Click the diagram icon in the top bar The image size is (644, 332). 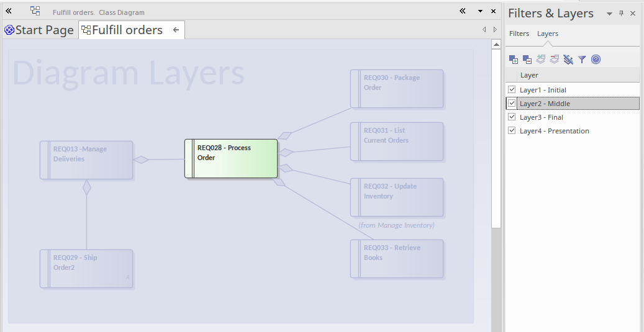pos(35,11)
